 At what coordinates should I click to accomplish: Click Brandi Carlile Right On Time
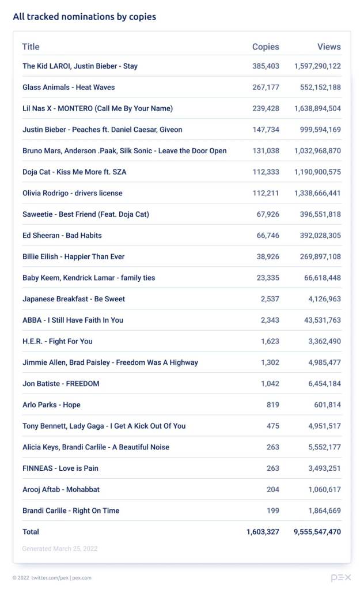point(71,510)
